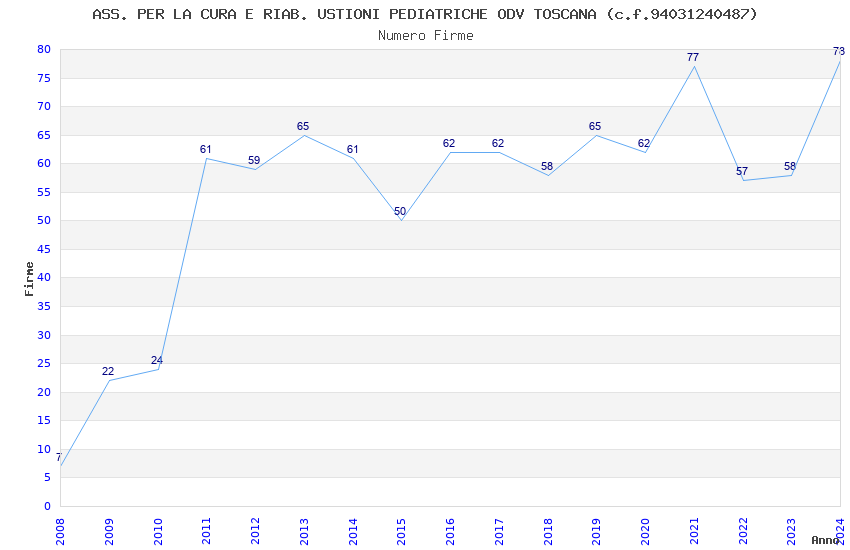Viewport: 850px width, 550px height.
Task: Select the 2011 year label on x-axis
Action: tap(207, 531)
